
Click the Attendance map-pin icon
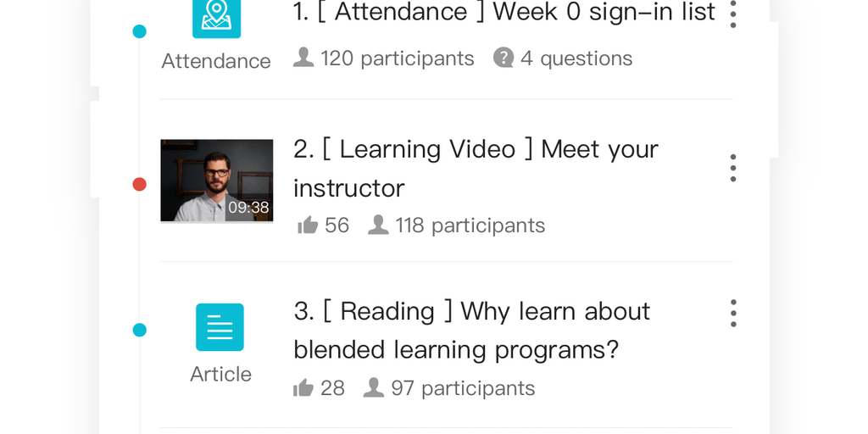click(216, 15)
